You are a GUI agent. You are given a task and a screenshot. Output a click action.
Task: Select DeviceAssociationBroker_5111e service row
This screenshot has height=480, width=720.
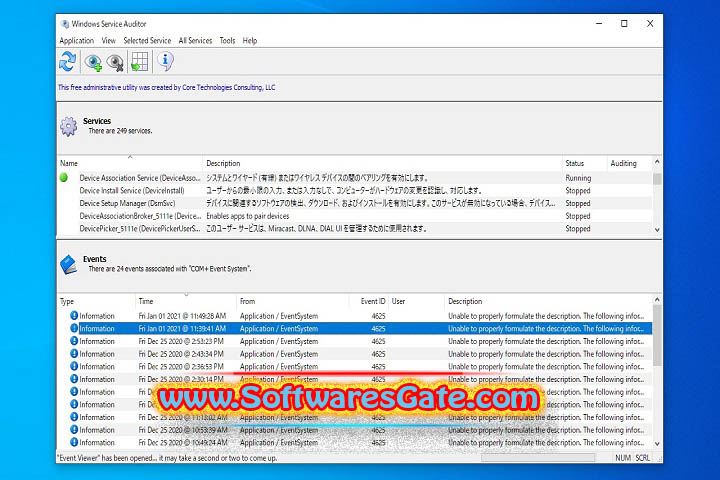[354, 216]
